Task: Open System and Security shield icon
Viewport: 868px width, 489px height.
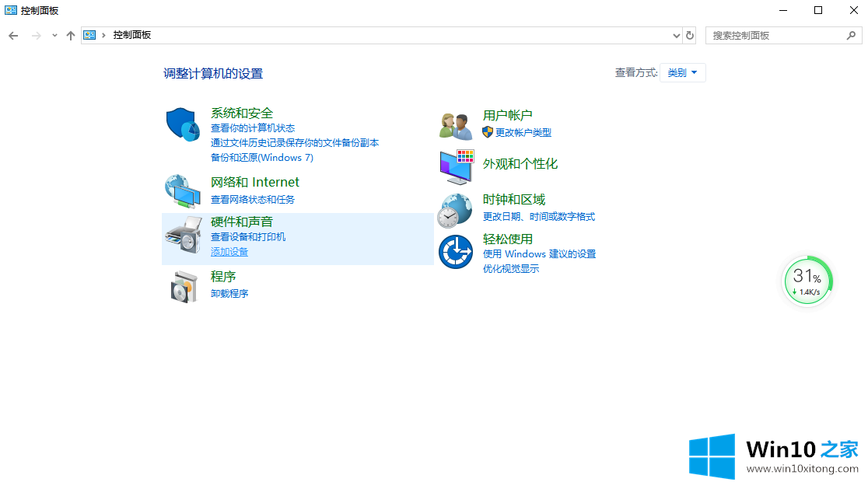Action: pyautogui.click(x=184, y=125)
